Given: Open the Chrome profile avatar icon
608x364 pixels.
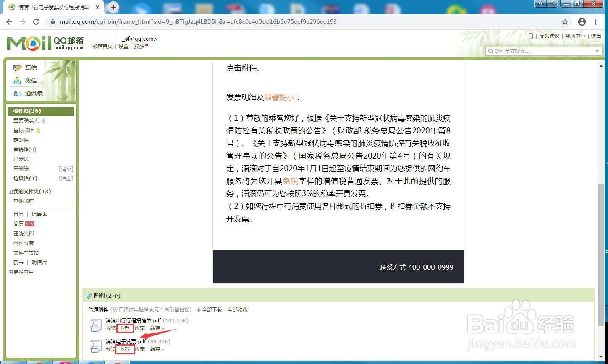Looking at the screenshot, I should point(582,22).
